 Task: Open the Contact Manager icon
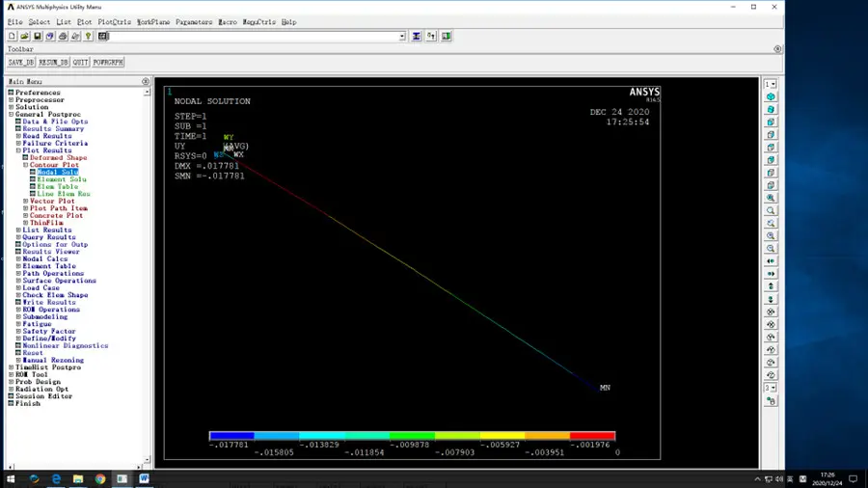447,36
